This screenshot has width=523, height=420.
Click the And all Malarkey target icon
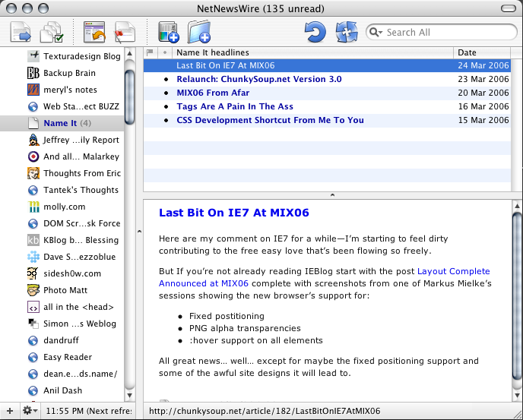(x=33, y=156)
